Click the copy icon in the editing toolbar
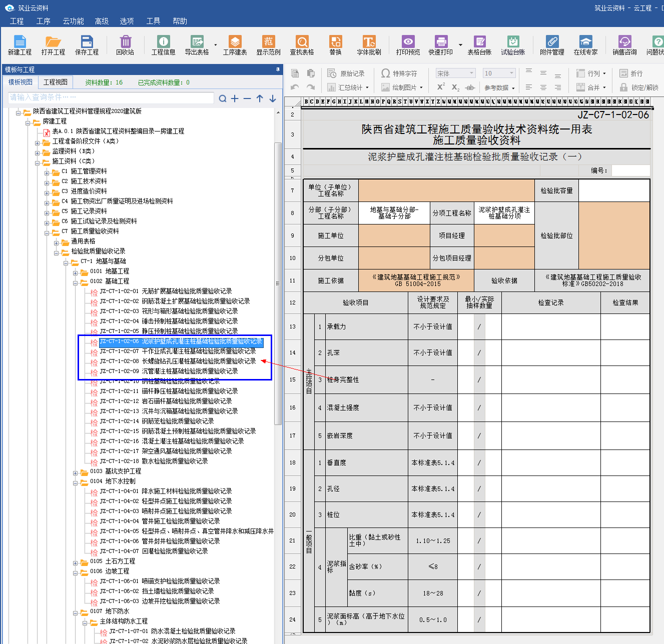Screen dimensions: 664x644 click(295, 73)
